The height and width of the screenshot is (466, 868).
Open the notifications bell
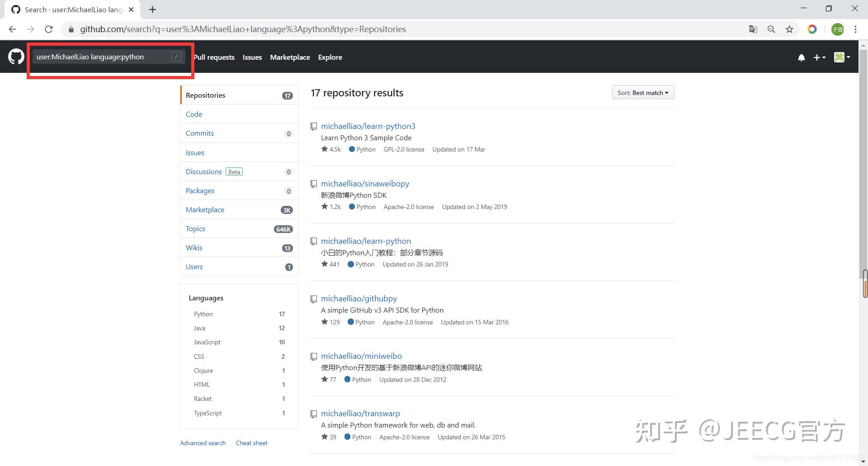(801, 57)
